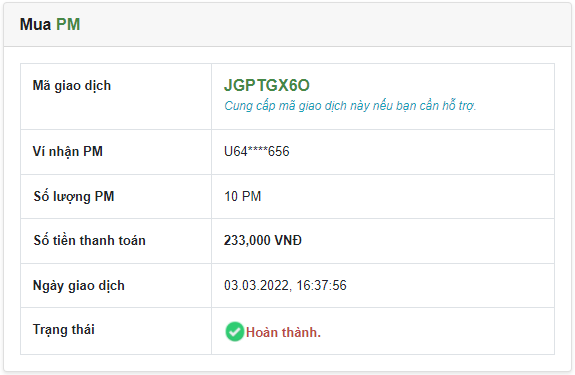Select the Hoàn thành status text
Image resolution: width=575 pixels, height=375 pixels.
(x=283, y=332)
